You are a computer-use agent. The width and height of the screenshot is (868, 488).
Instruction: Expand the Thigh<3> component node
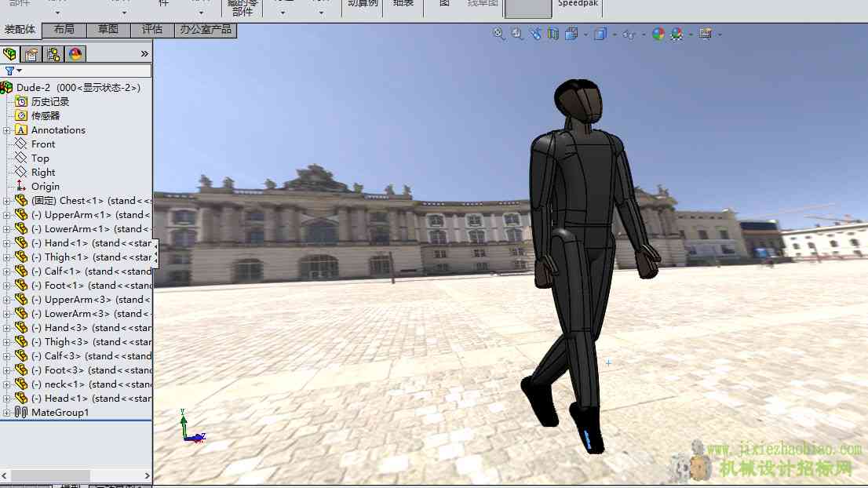pos(6,343)
